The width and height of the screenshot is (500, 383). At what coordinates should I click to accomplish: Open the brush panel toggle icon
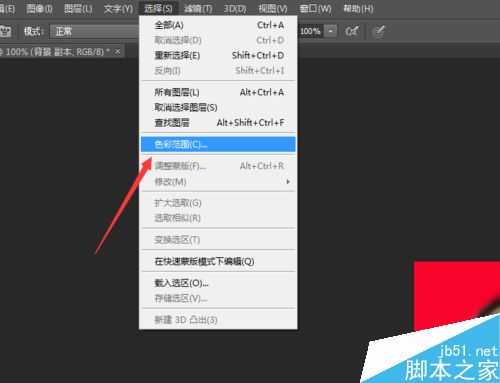tap(6, 32)
